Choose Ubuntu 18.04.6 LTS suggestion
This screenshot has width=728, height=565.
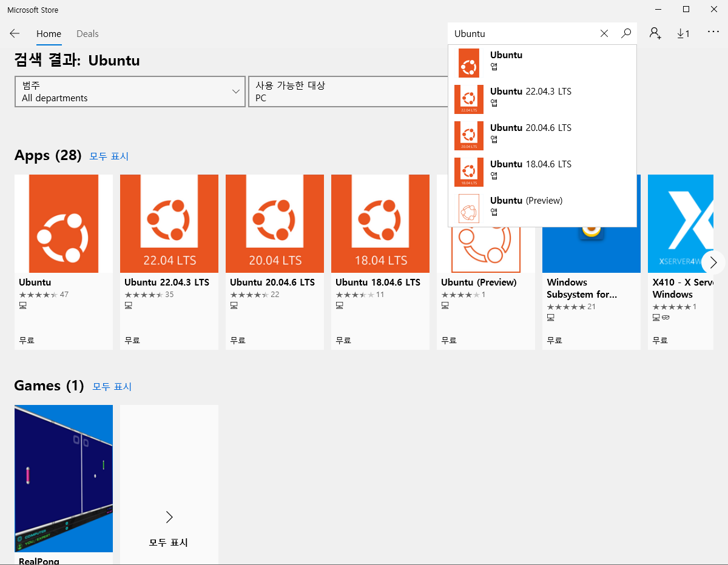click(542, 172)
